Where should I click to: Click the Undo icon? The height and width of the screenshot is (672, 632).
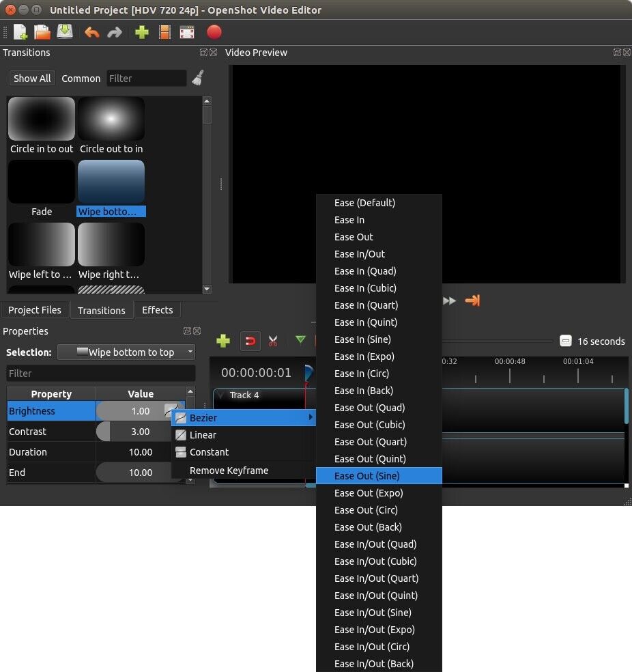point(91,31)
